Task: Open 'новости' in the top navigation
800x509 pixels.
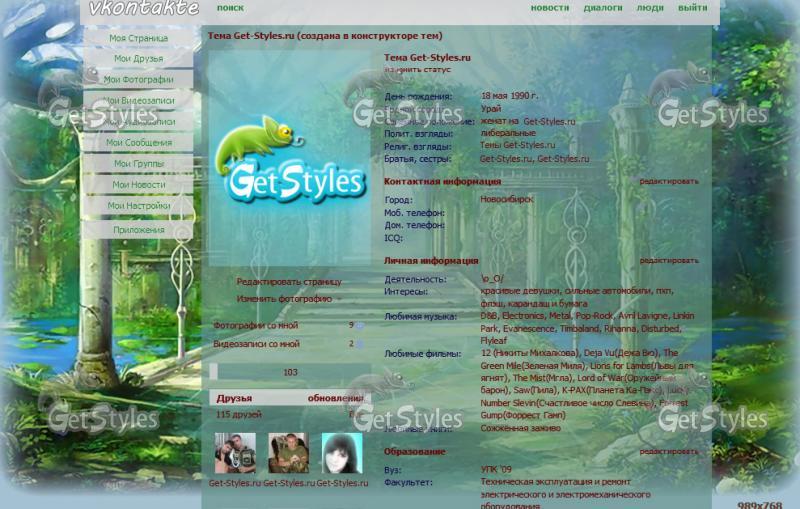Action: coord(550,8)
